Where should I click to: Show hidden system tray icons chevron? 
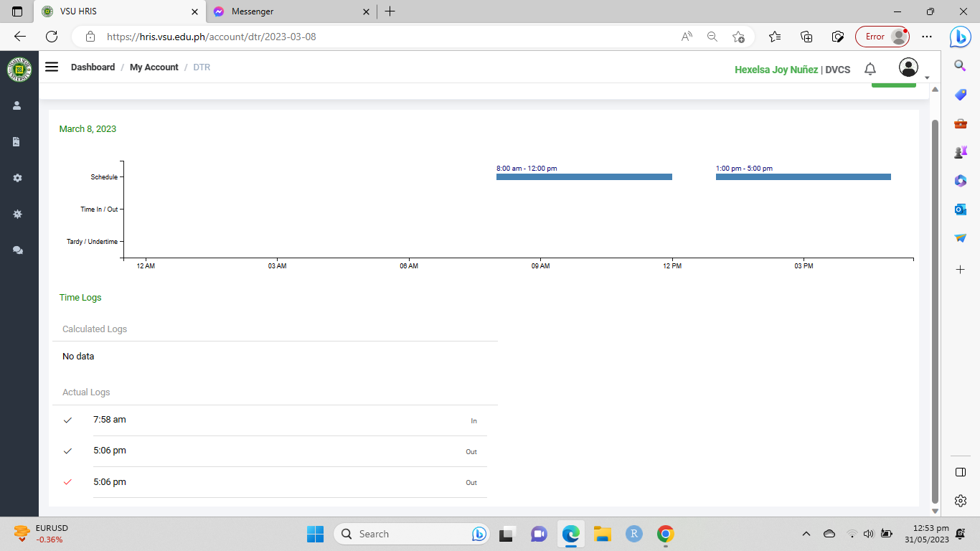point(806,534)
